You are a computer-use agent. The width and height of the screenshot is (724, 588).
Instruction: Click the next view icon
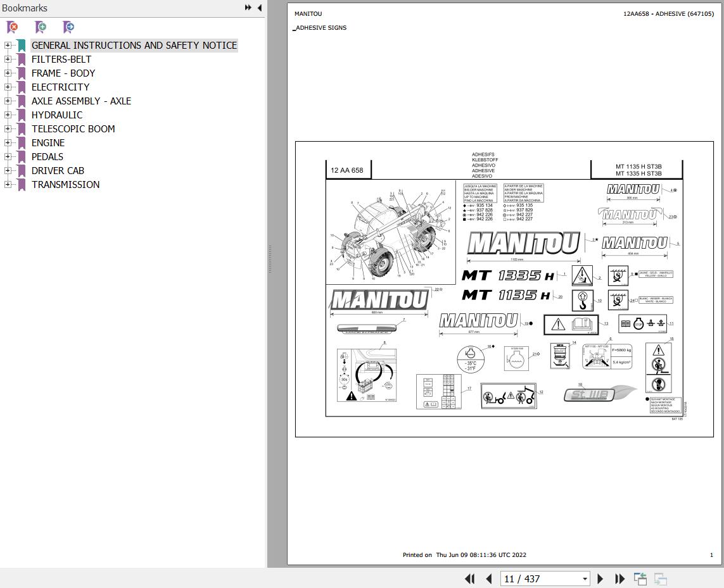(x=660, y=579)
